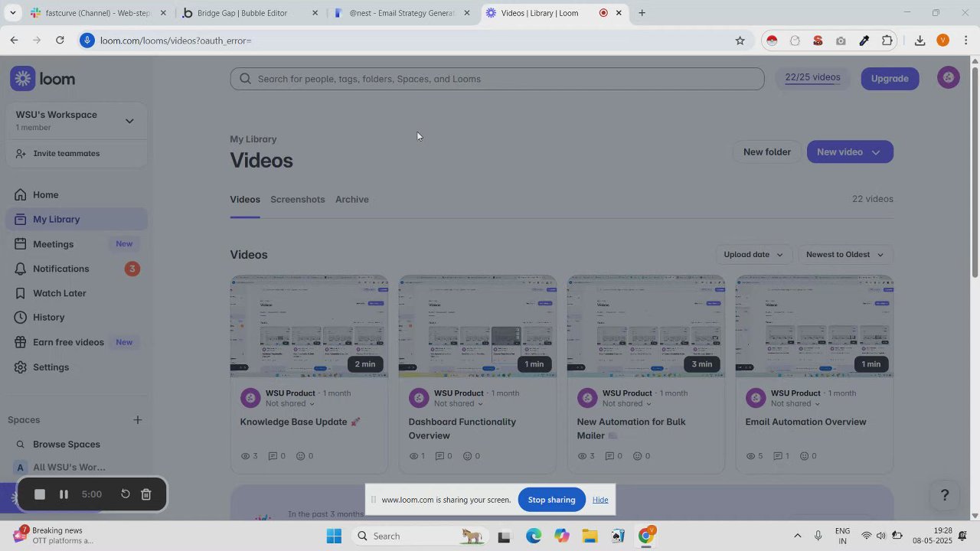The height and width of the screenshot is (551, 980).
Task: Switch to the Screenshots tab
Action: coord(298,200)
